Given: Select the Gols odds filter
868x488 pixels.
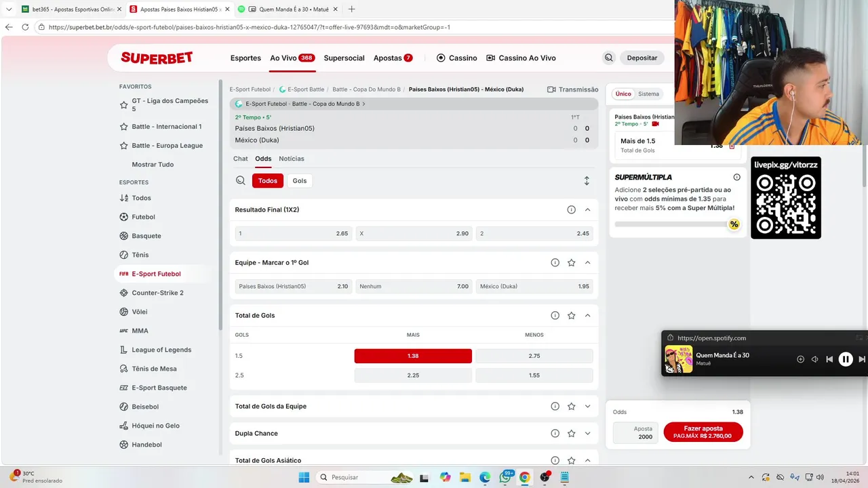Looking at the screenshot, I should click(x=300, y=181).
